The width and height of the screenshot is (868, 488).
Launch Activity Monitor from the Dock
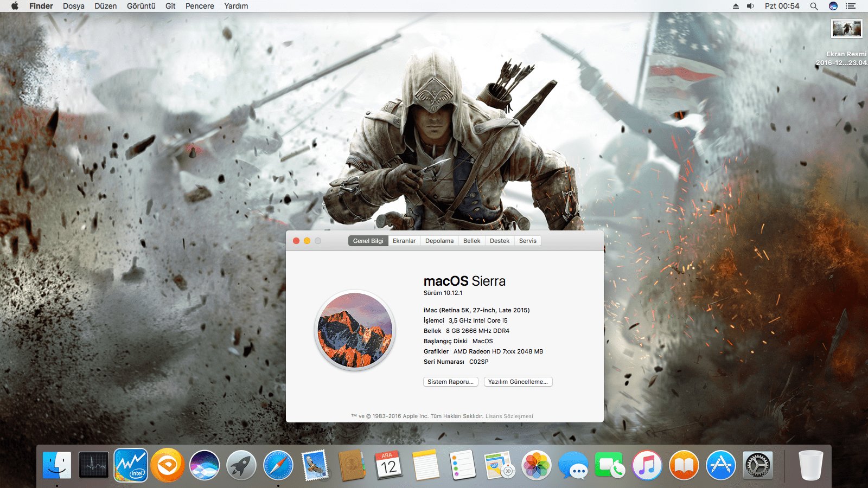[x=94, y=465]
